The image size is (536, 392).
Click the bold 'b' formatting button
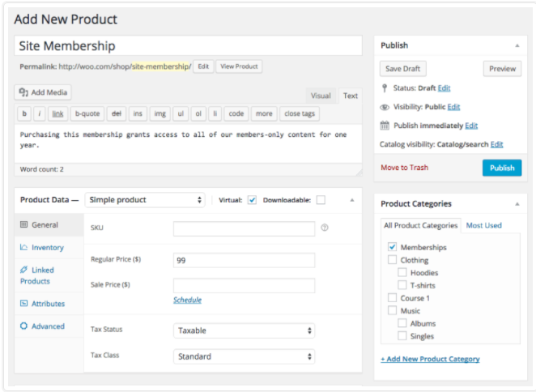pyautogui.click(x=25, y=113)
